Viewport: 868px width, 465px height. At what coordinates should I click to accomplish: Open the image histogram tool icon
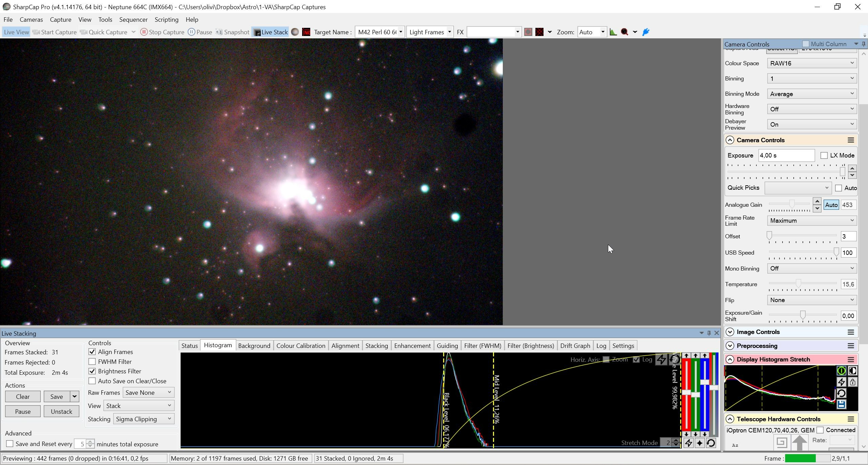point(613,32)
